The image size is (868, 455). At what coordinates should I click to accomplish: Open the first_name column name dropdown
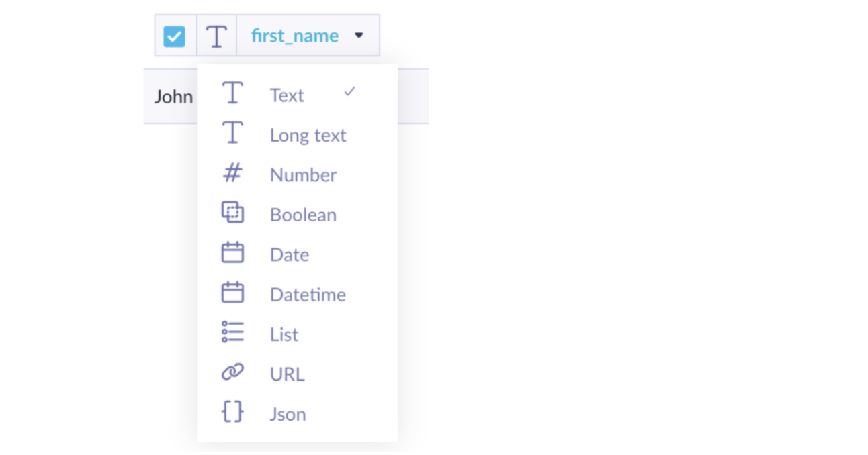click(308, 35)
